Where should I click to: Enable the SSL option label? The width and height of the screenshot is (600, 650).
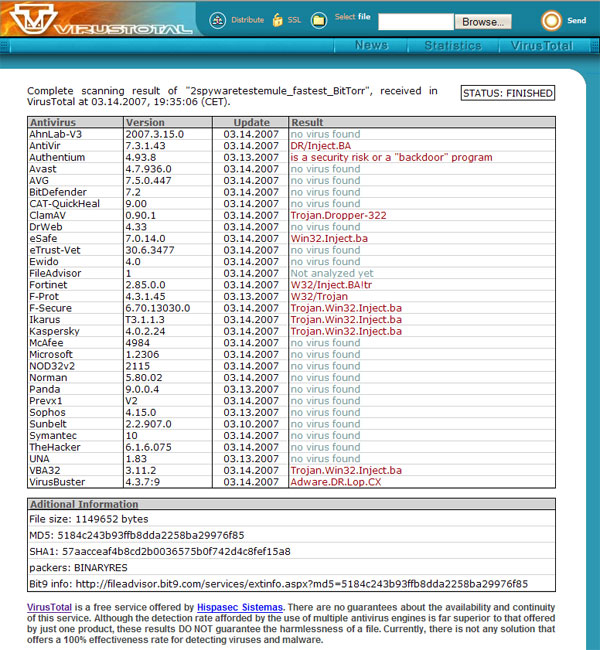(294, 20)
